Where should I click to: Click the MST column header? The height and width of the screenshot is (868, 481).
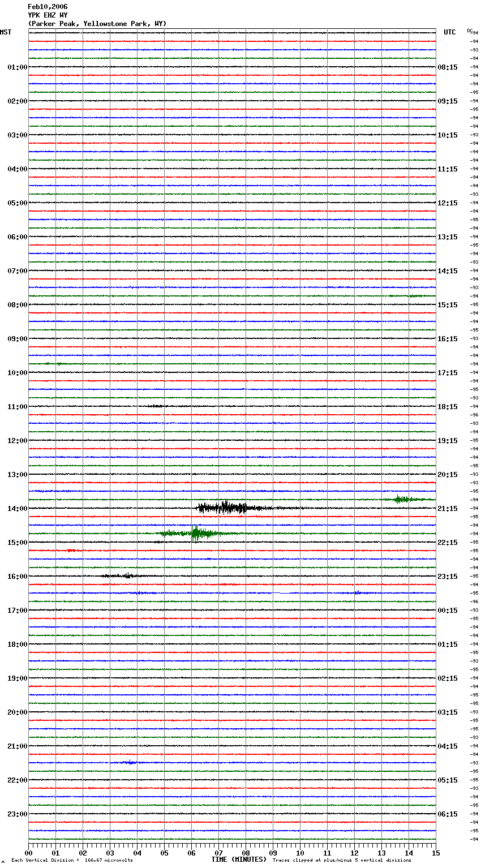[x=6, y=32]
